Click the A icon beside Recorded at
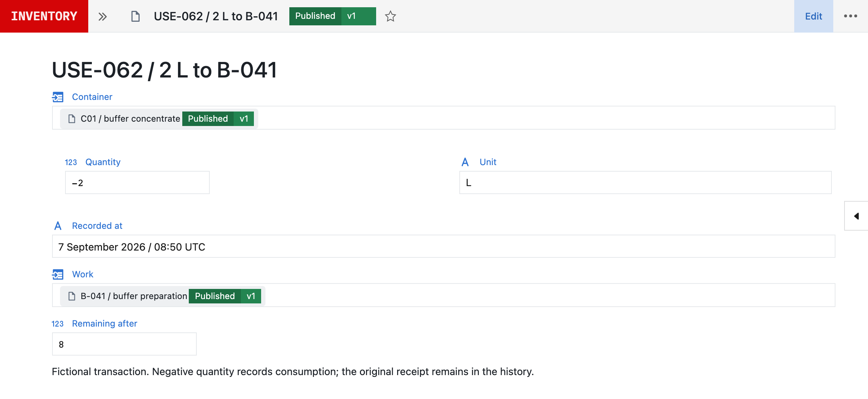 pos(58,226)
